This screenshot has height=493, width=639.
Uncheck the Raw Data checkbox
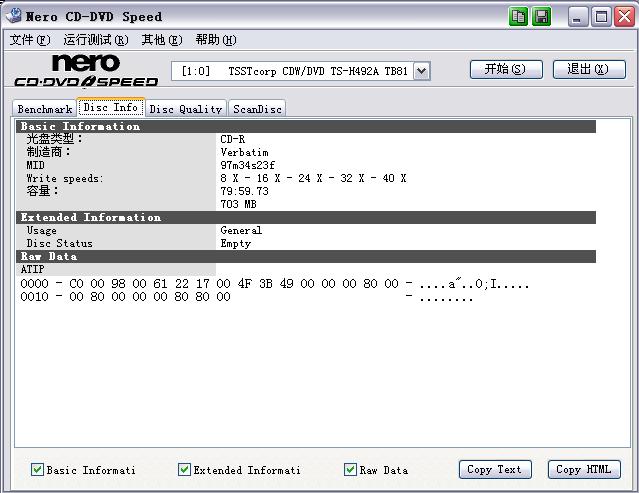[350, 469]
